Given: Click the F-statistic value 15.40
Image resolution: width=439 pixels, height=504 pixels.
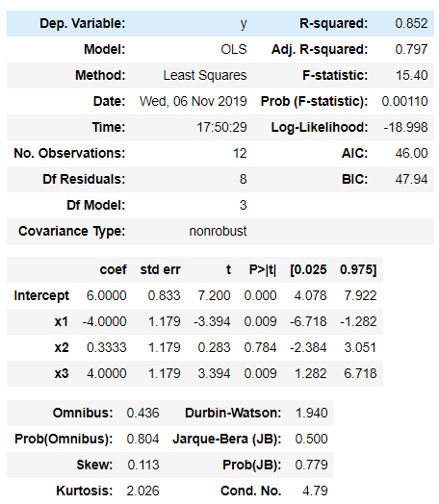Looking at the screenshot, I should click(412, 76).
